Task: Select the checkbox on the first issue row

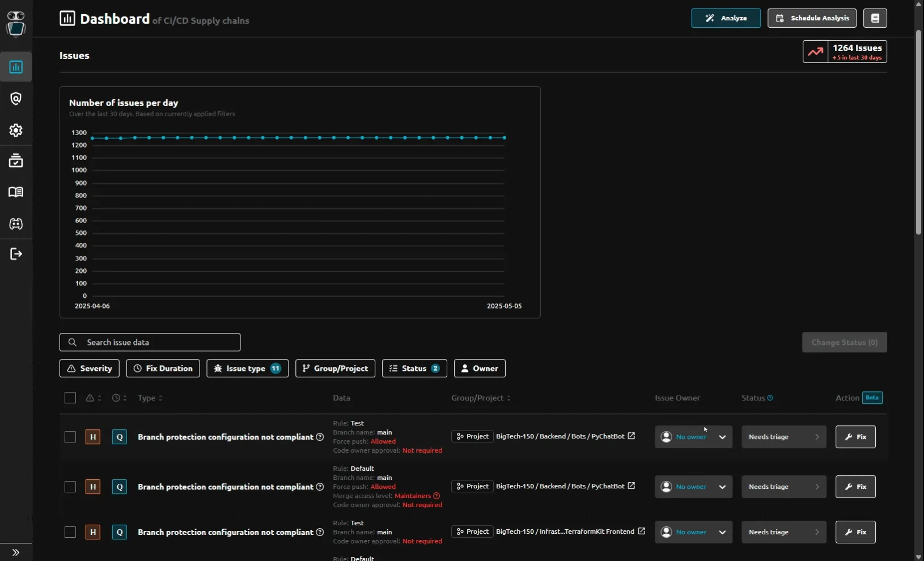Action: click(70, 437)
